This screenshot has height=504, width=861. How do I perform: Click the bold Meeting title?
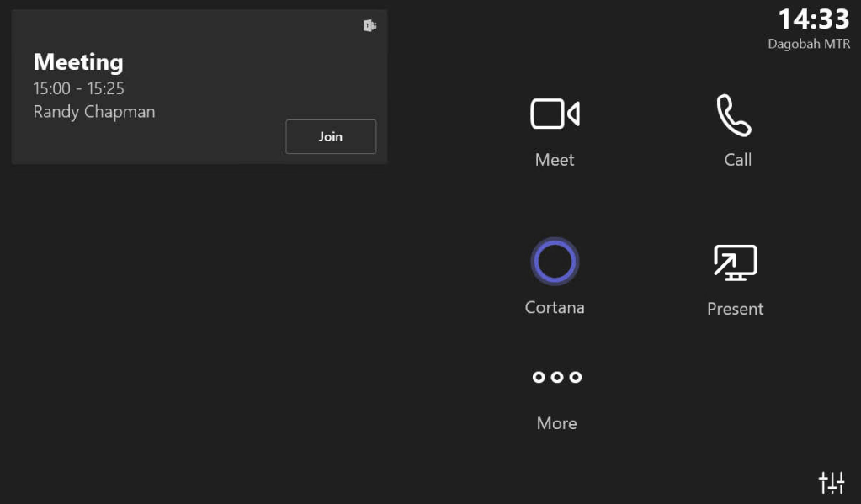78,62
